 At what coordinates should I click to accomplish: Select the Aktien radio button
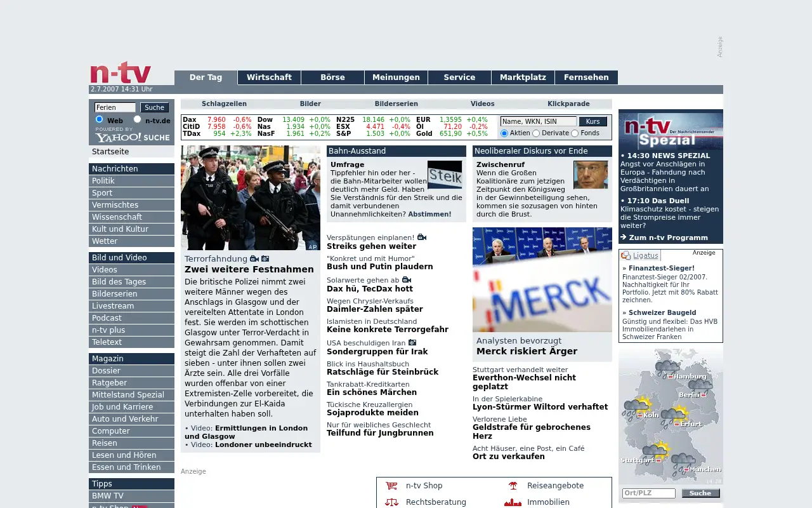coord(504,133)
